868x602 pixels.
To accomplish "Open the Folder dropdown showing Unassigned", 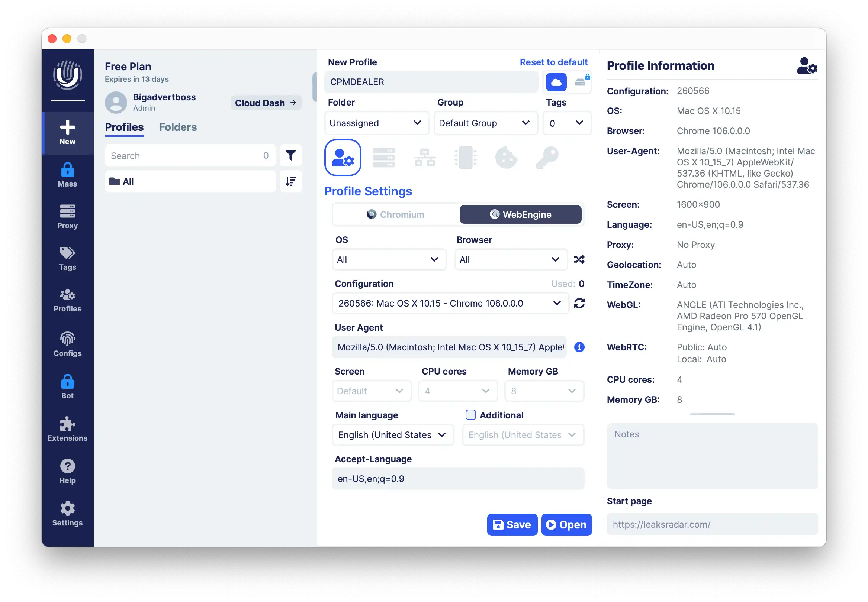I will [x=376, y=123].
